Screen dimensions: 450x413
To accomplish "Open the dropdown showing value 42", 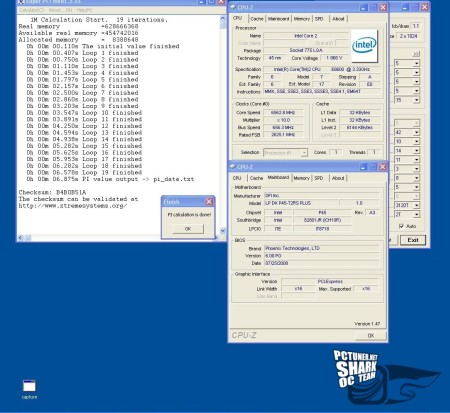I will point(407,132).
